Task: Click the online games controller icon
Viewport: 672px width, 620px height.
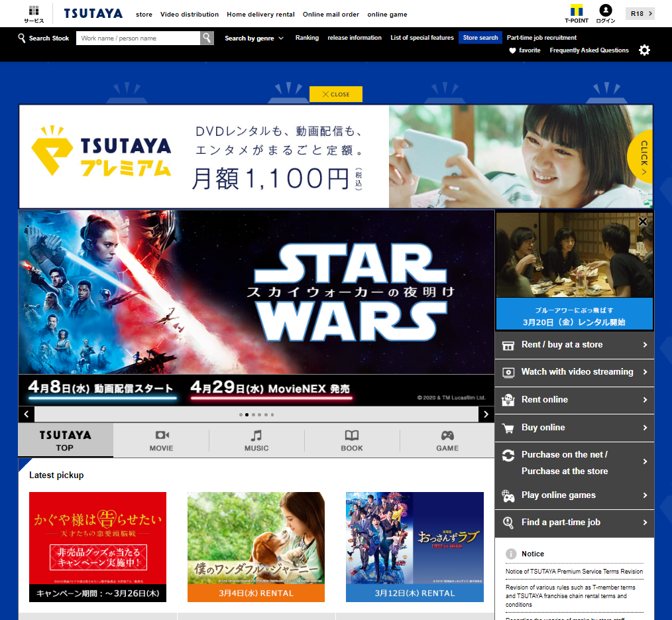Action: coord(508,495)
